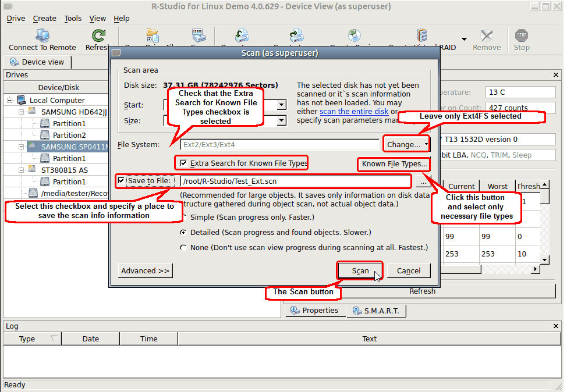Click the S.M.A.R.T. table scroll right arrow
Image resolution: width=567 pixels, height=392 pixels.
(536, 269)
